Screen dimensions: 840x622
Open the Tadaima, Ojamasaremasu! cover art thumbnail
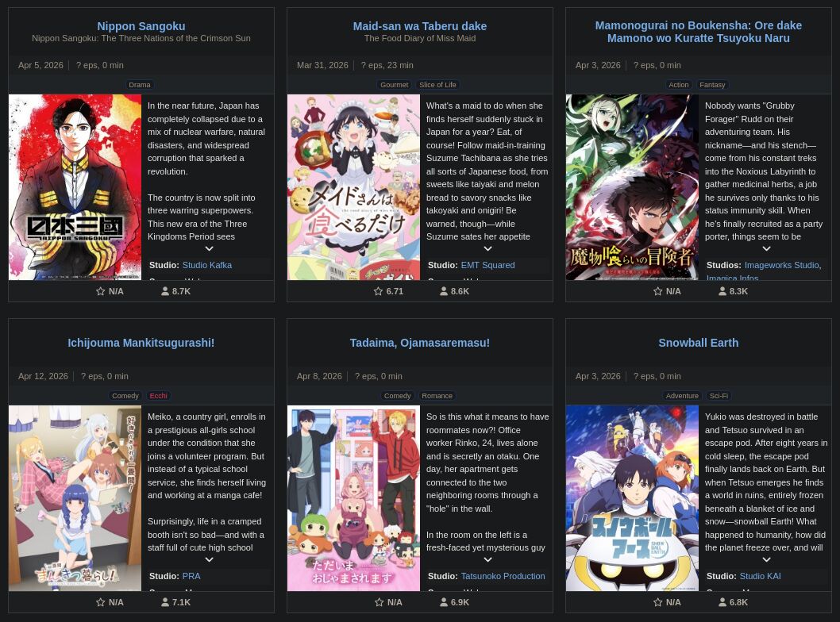[353, 498]
